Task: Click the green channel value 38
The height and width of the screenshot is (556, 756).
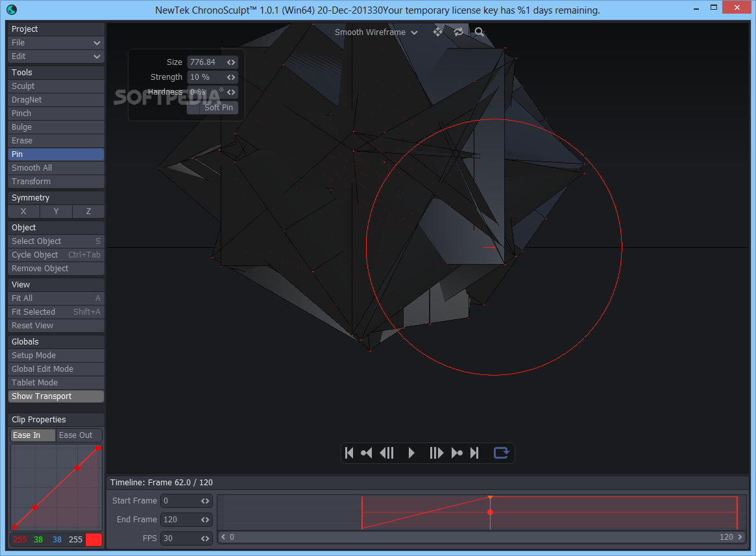Action: tap(38, 540)
